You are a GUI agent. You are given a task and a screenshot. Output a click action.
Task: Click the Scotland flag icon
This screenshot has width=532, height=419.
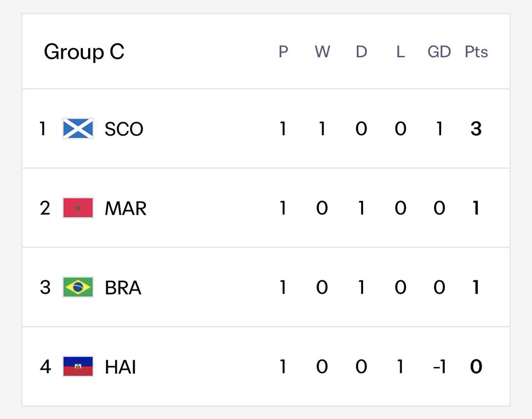pos(78,128)
